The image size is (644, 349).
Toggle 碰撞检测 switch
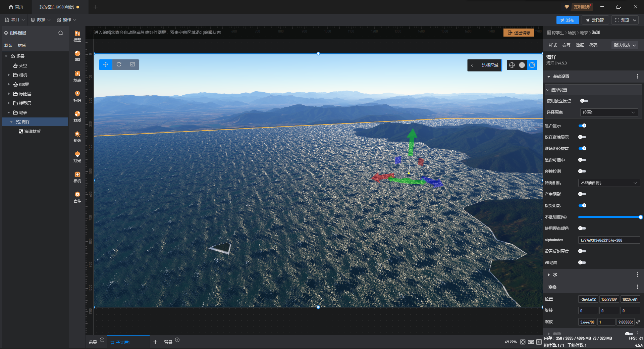582,171
